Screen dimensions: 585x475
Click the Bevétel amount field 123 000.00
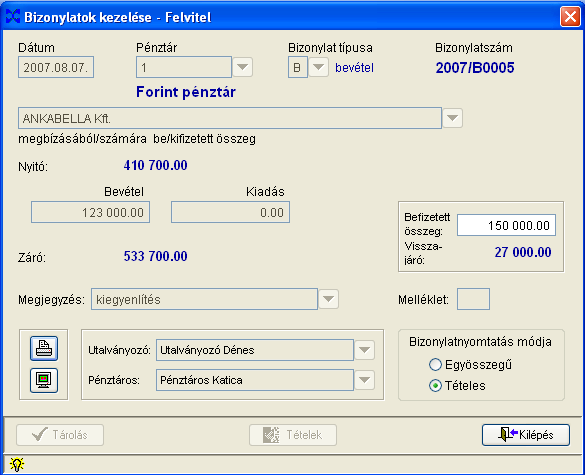click(x=91, y=212)
